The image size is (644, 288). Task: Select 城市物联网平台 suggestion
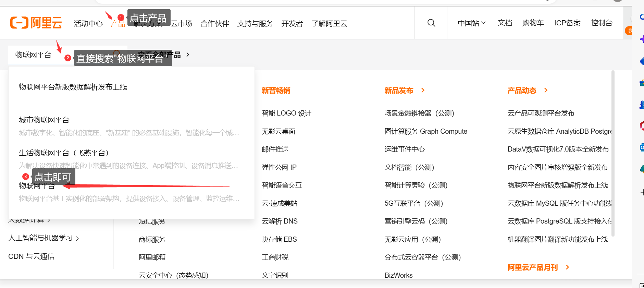pos(44,120)
